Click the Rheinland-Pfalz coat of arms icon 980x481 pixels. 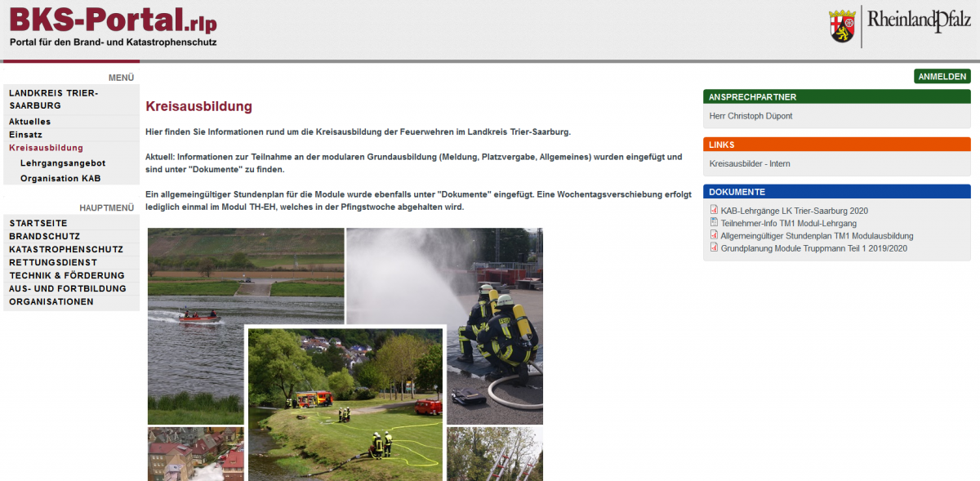pyautogui.click(x=842, y=26)
